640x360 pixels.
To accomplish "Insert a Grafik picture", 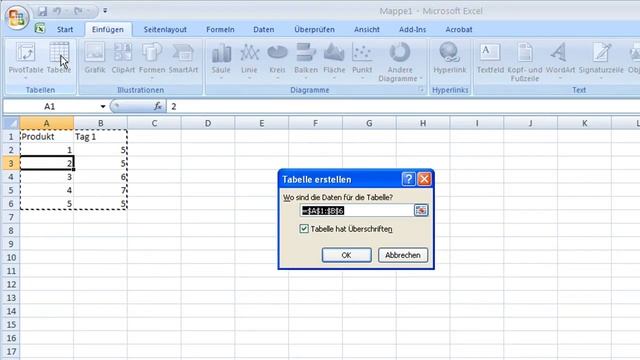I will (x=95, y=58).
